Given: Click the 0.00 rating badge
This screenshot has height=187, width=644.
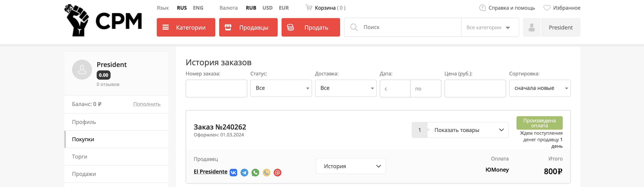Looking at the screenshot, I should [103, 75].
